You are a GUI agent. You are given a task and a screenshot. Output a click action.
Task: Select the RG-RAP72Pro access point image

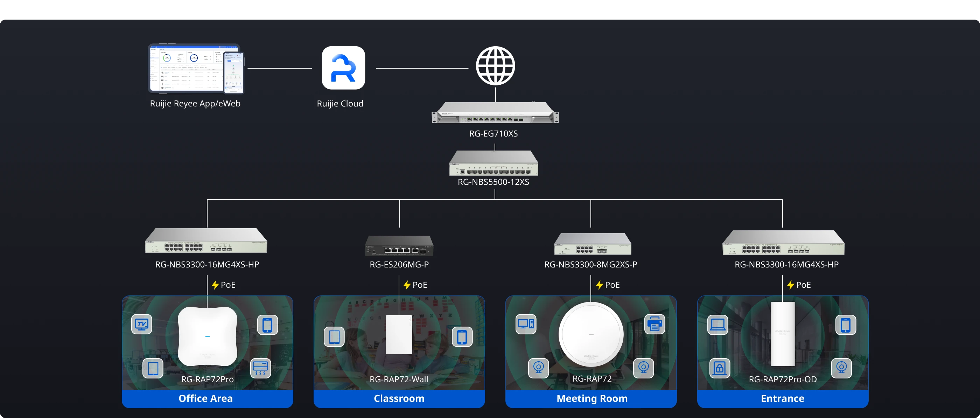[x=207, y=336]
